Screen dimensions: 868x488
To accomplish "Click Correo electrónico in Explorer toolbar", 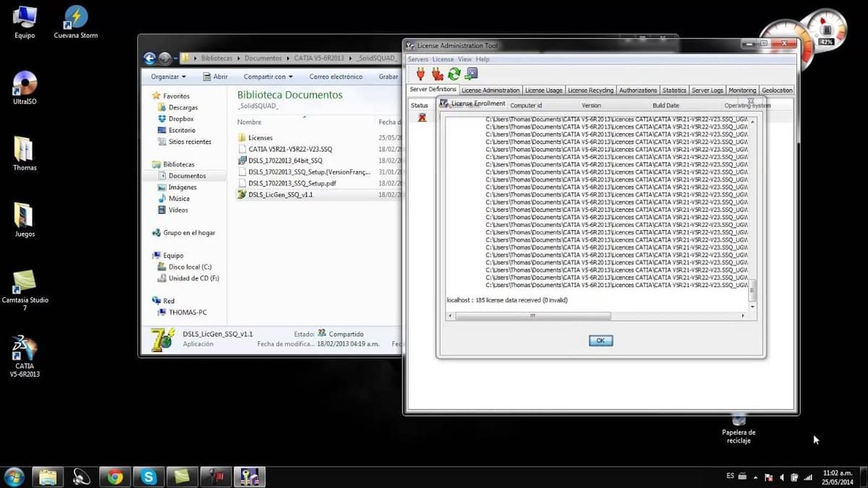I will tap(336, 77).
